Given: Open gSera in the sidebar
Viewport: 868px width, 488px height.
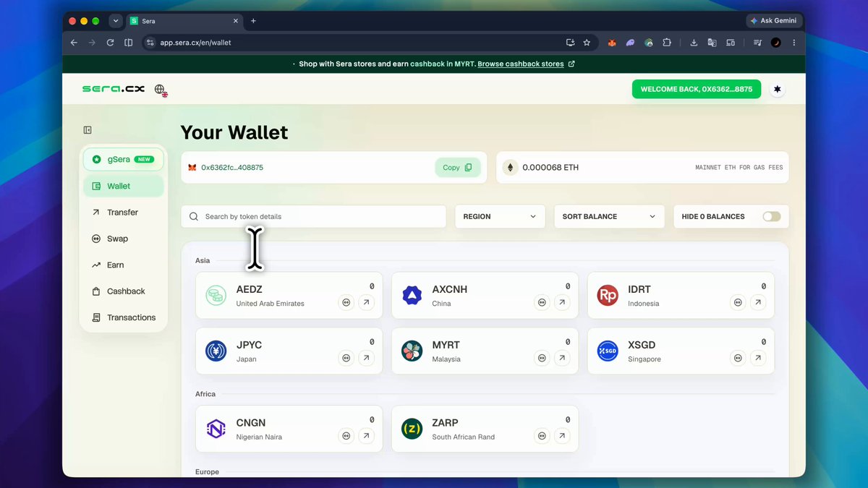Looking at the screenshot, I should click(124, 159).
